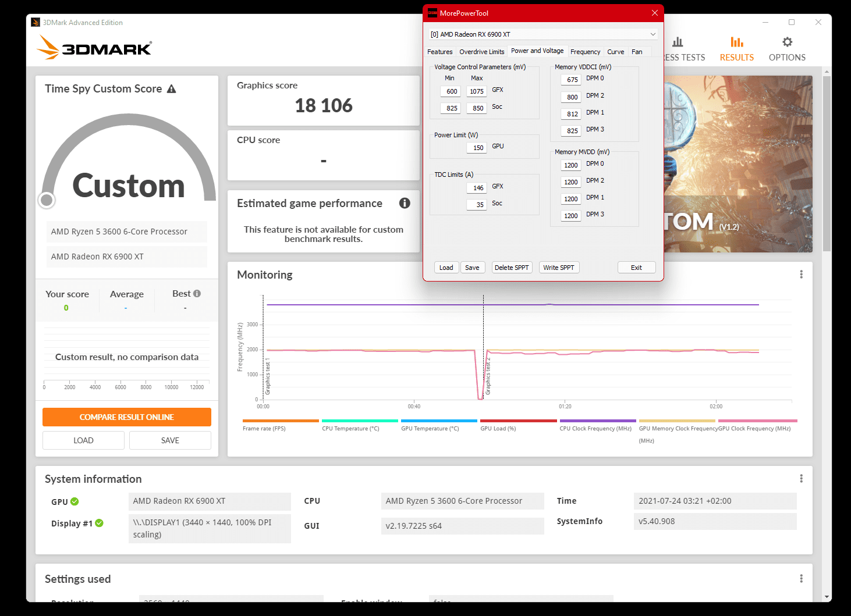Edit Memory VDDCI DPM 0 field

(571, 80)
